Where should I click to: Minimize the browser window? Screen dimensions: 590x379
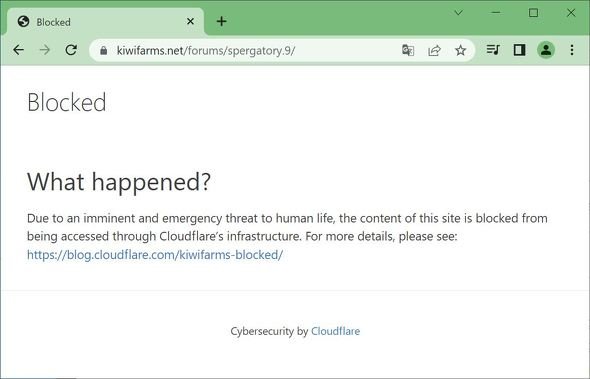(496, 13)
